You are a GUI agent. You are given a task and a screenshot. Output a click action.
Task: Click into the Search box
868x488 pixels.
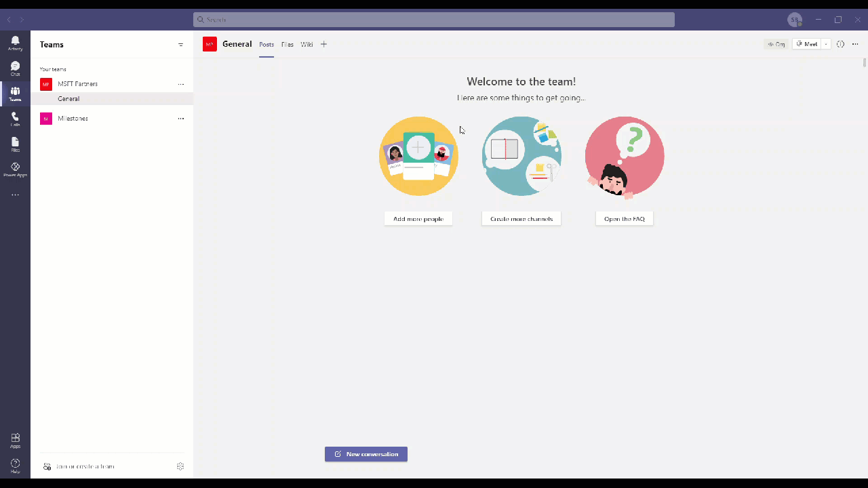(434, 20)
